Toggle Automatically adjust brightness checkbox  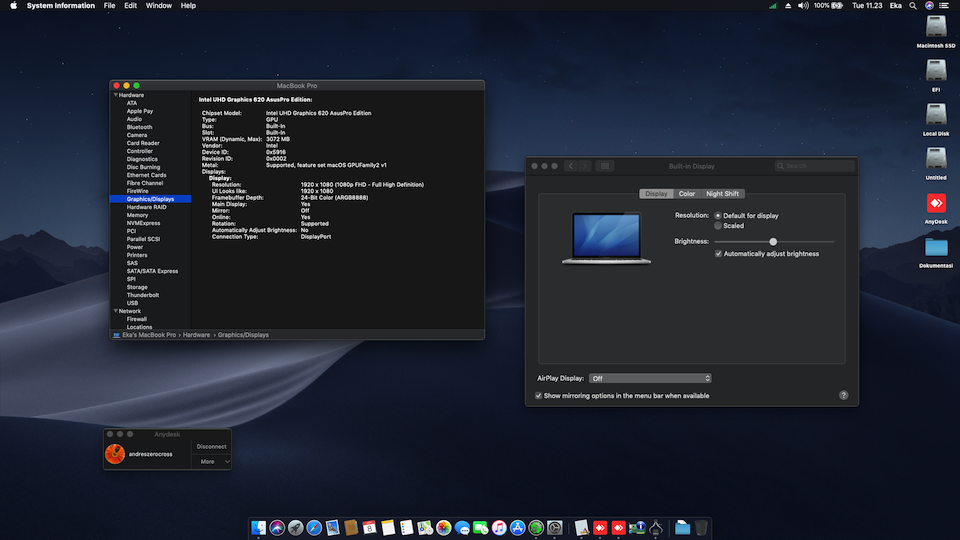pos(719,254)
